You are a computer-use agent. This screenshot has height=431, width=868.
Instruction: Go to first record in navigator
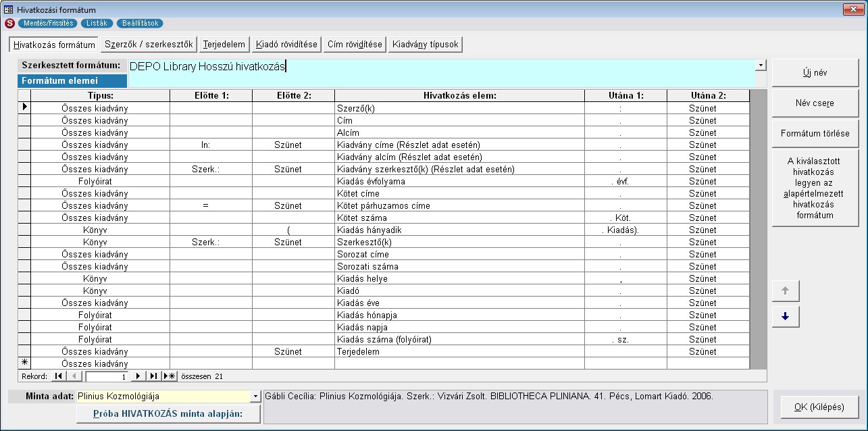[58, 376]
